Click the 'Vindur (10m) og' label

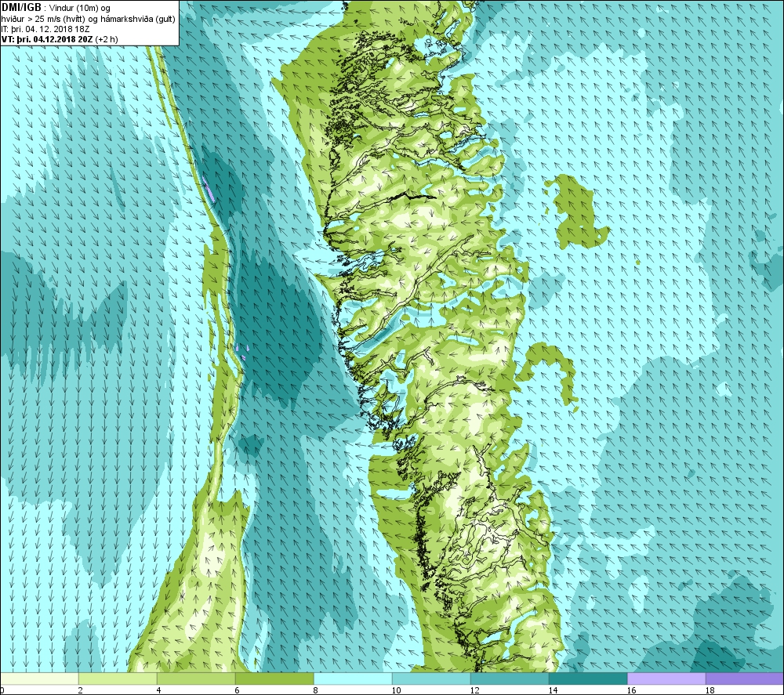coord(80,8)
